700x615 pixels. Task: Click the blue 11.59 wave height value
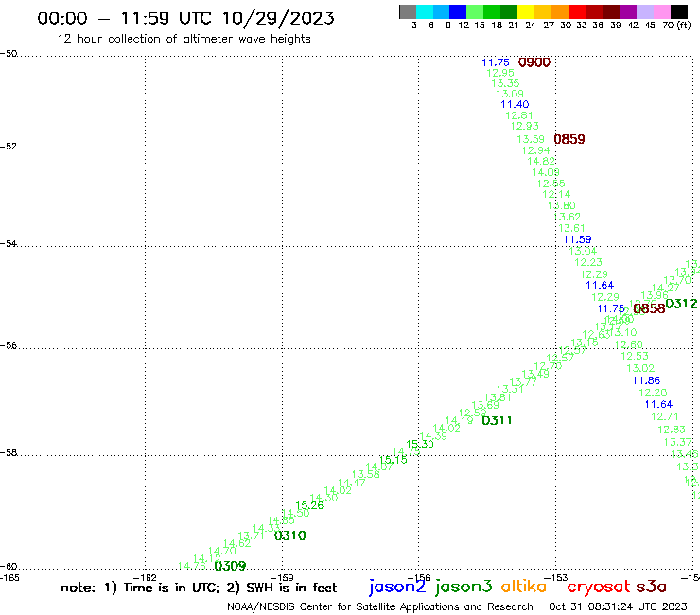[577, 239]
